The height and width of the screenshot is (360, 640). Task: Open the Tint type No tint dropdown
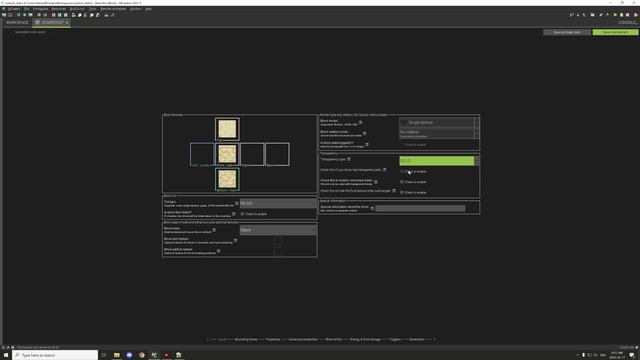278,203
